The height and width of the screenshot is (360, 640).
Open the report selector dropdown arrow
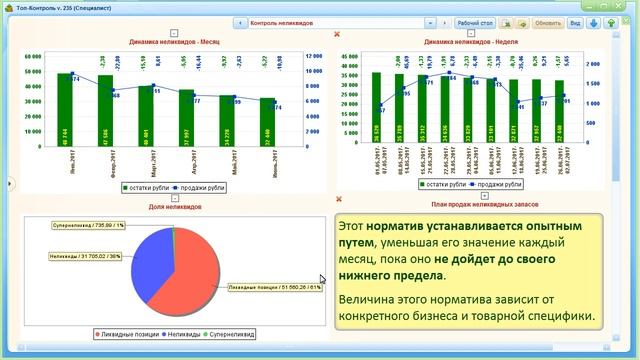tap(430, 23)
